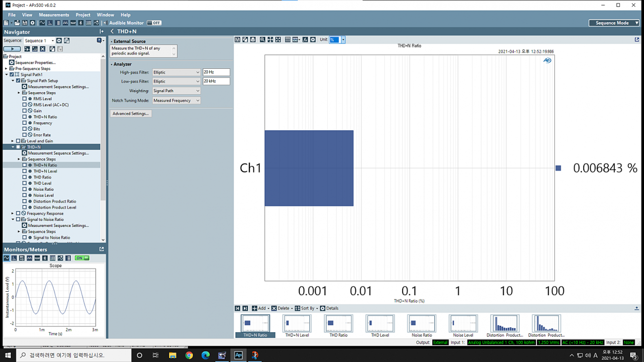Collapse the Analyzer section
The height and width of the screenshot is (362, 644).
pyautogui.click(x=112, y=64)
